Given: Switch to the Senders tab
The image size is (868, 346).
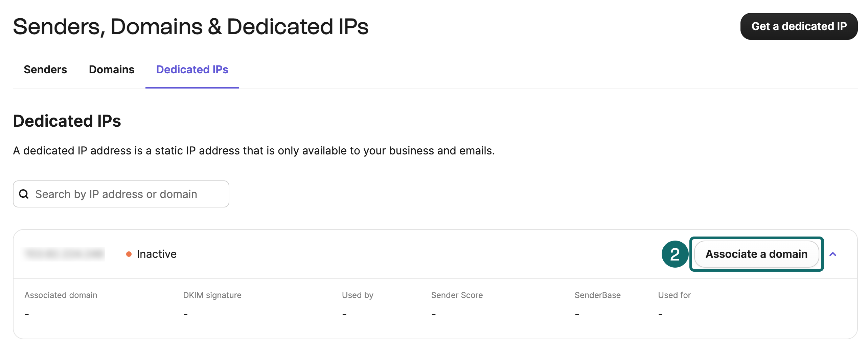Looking at the screenshot, I should (x=45, y=70).
